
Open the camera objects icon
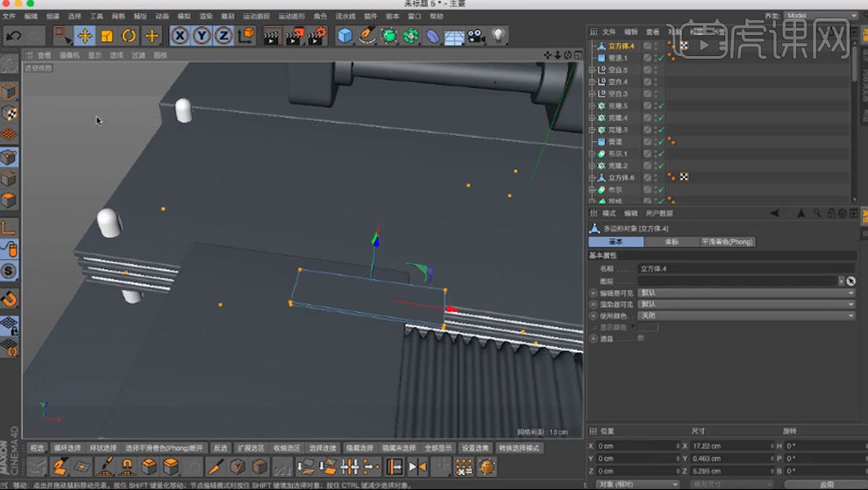(x=475, y=36)
